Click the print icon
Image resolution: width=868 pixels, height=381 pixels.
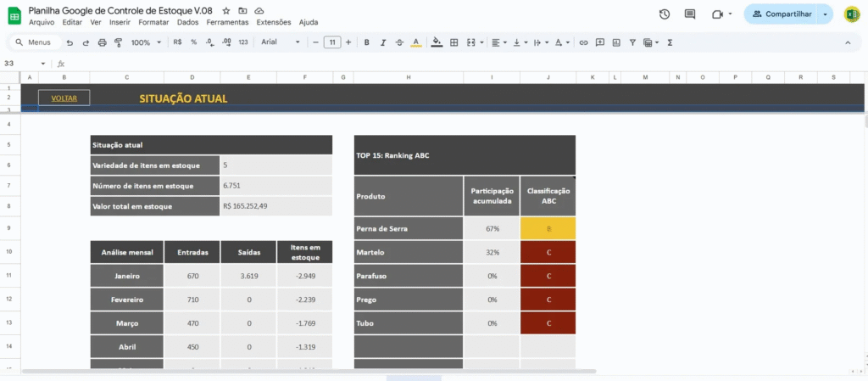102,42
